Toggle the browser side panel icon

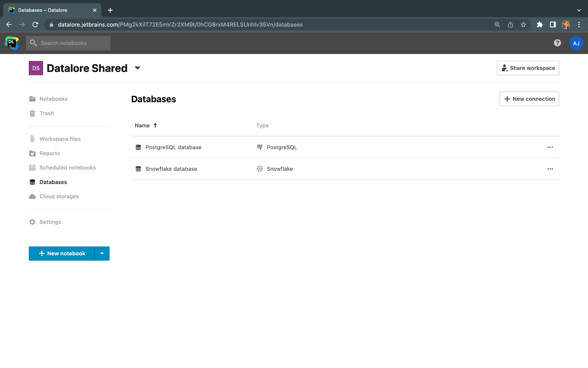pos(553,25)
